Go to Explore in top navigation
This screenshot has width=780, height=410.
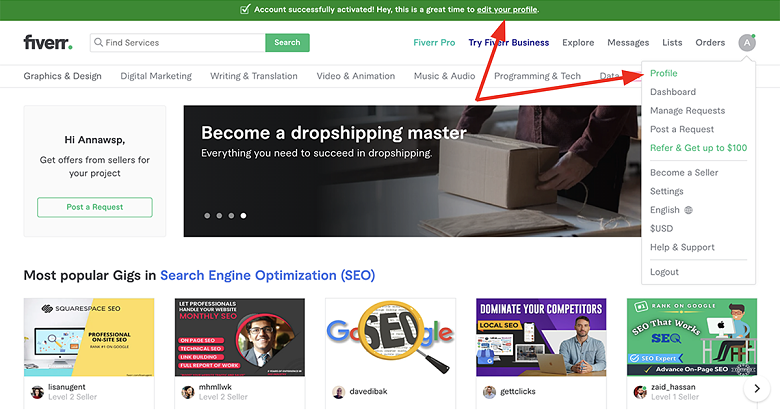[x=578, y=43]
